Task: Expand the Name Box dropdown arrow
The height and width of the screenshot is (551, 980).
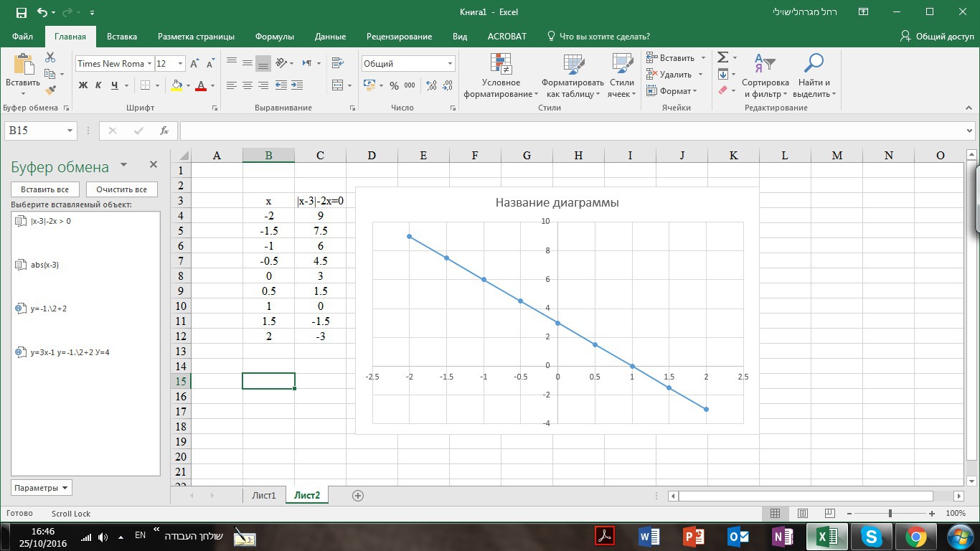Action: pyautogui.click(x=70, y=131)
